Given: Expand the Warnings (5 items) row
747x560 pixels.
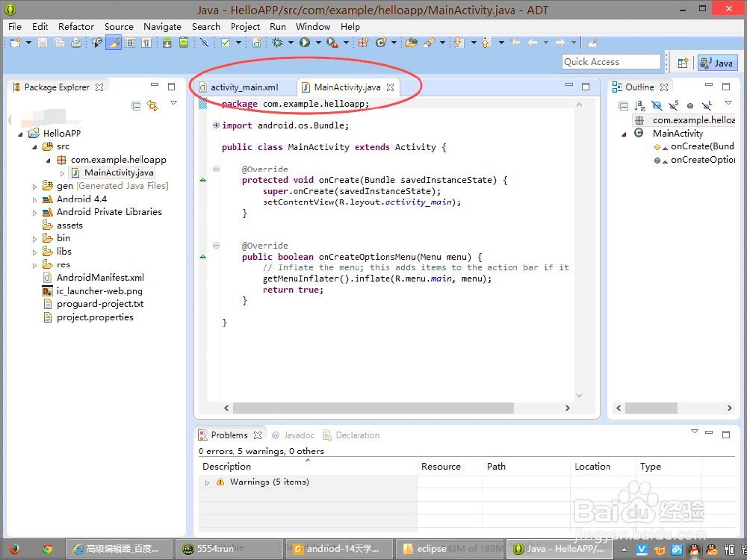Looking at the screenshot, I should click(207, 483).
